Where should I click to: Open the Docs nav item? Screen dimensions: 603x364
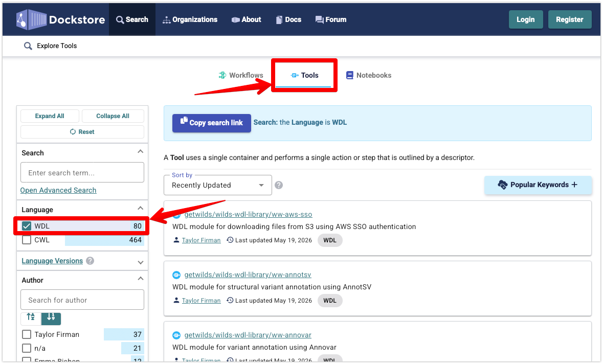(x=288, y=19)
